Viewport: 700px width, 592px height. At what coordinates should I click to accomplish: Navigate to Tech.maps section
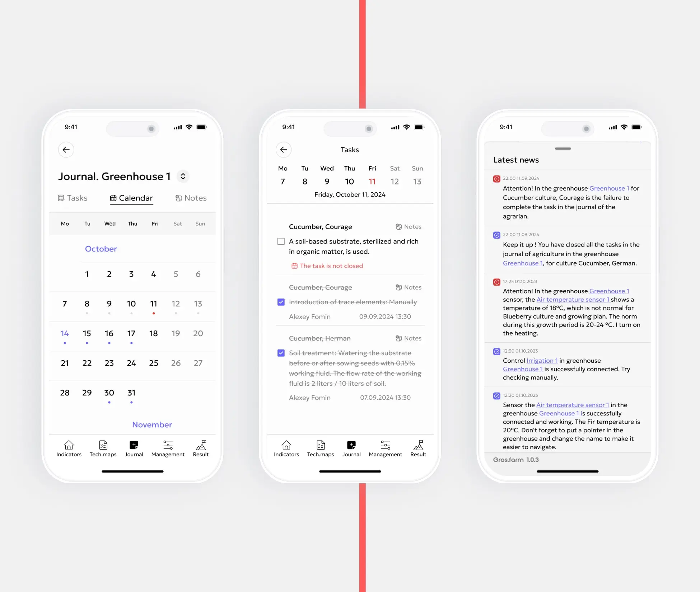pyautogui.click(x=102, y=448)
